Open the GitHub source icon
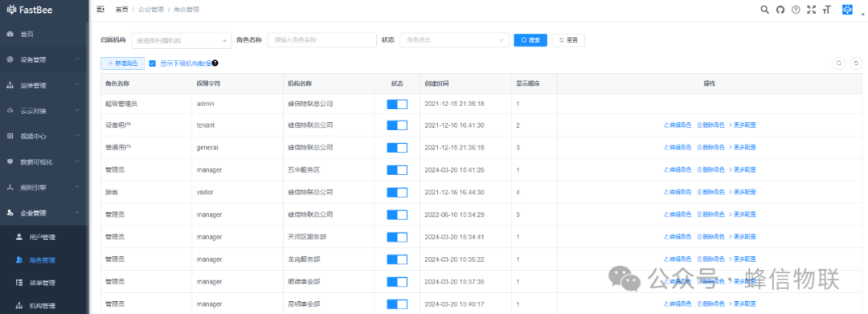Screen dimensions: 868x314 [780, 10]
